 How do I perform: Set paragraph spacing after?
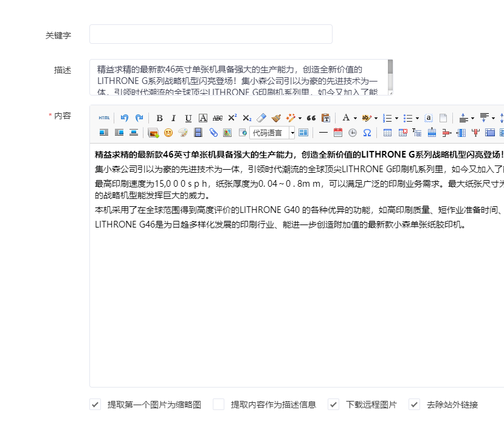(x=484, y=118)
